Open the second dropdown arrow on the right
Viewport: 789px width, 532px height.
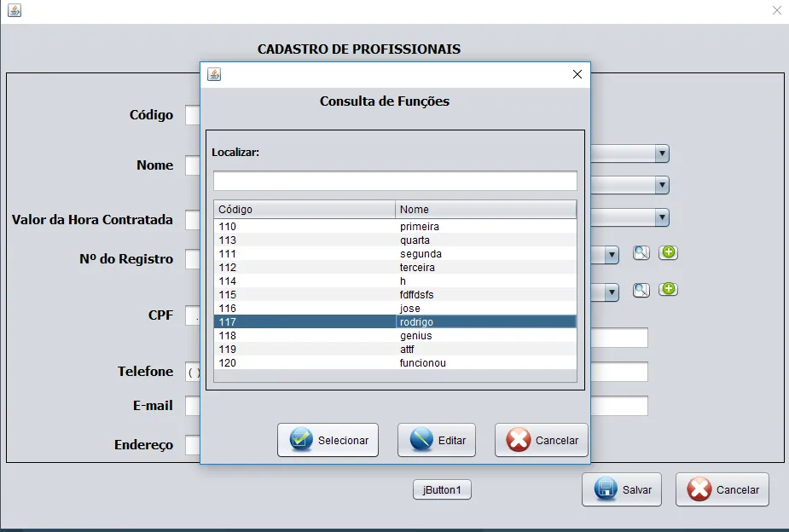pyautogui.click(x=662, y=185)
